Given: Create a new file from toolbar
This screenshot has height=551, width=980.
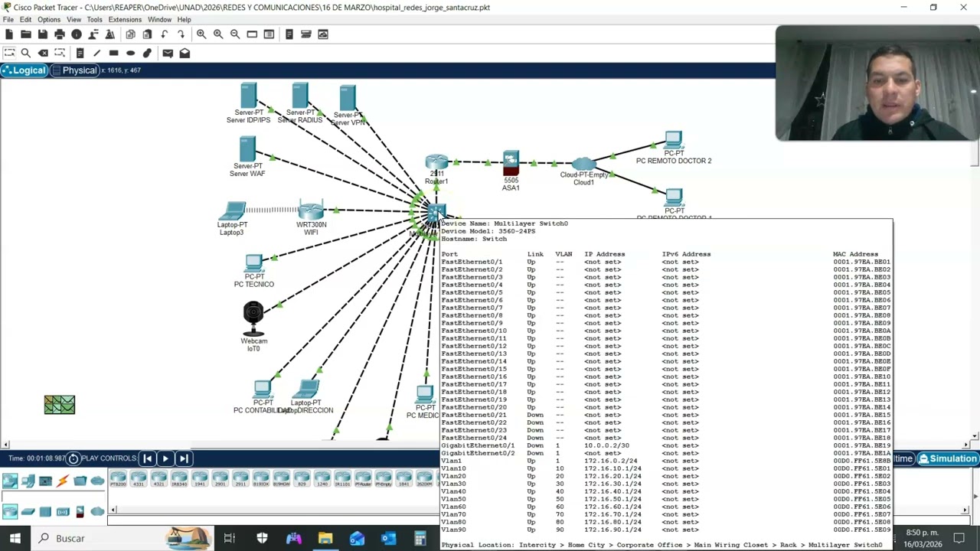Looking at the screenshot, I should tap(8, 34).
